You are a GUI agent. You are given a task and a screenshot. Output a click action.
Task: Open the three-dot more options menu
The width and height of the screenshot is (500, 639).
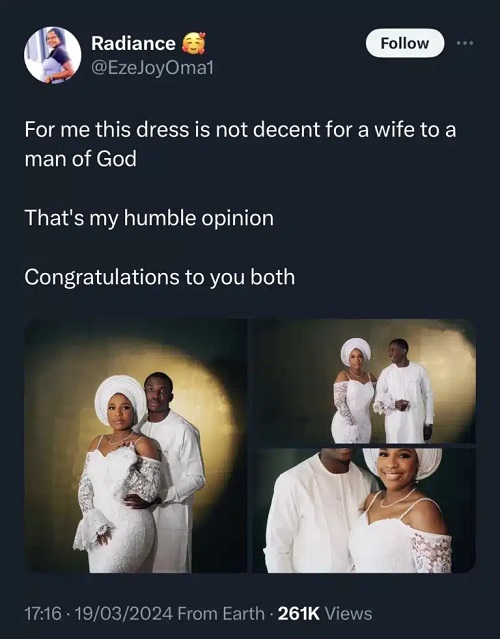click(465, 43)
